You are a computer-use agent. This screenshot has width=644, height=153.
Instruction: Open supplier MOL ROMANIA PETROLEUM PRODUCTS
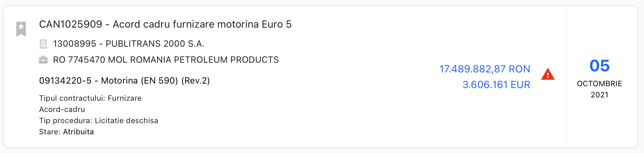(x=166, y=60)
